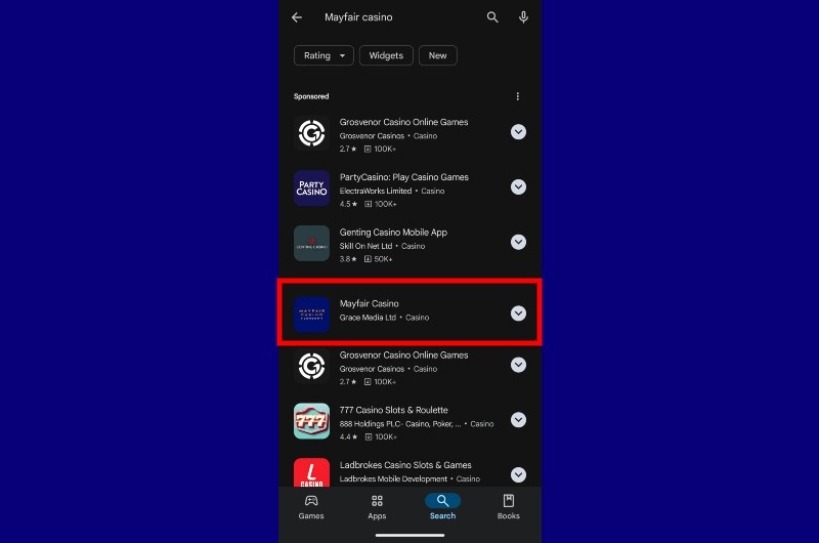Switch to the Apps tab
This screenshot has height=543, width=819.
pyautogui.click(x=377, y=507)
